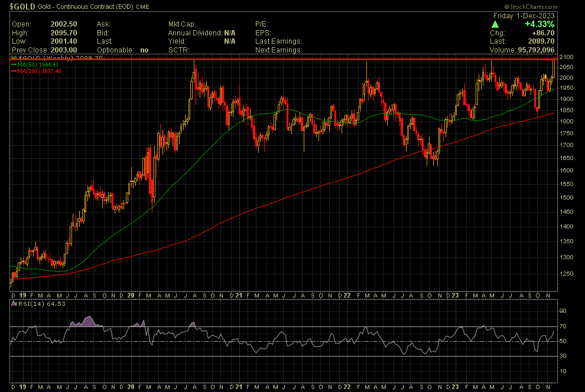Click the 1650 price axis label
This screenshot has height=392, width=585.
[566, 158]
